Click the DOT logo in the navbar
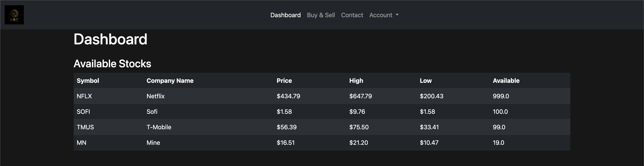 point(14,15)
